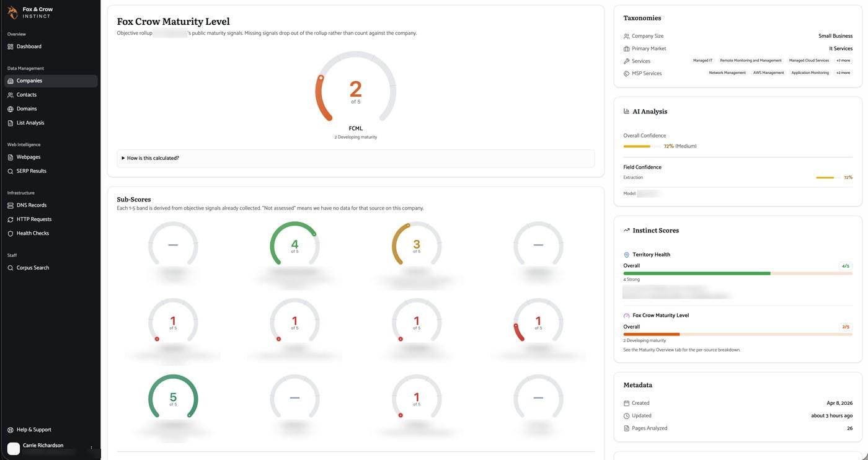Expand the "+2 more" MSP Services tags
Screen dimensions: 868x460
coord(843,73)
